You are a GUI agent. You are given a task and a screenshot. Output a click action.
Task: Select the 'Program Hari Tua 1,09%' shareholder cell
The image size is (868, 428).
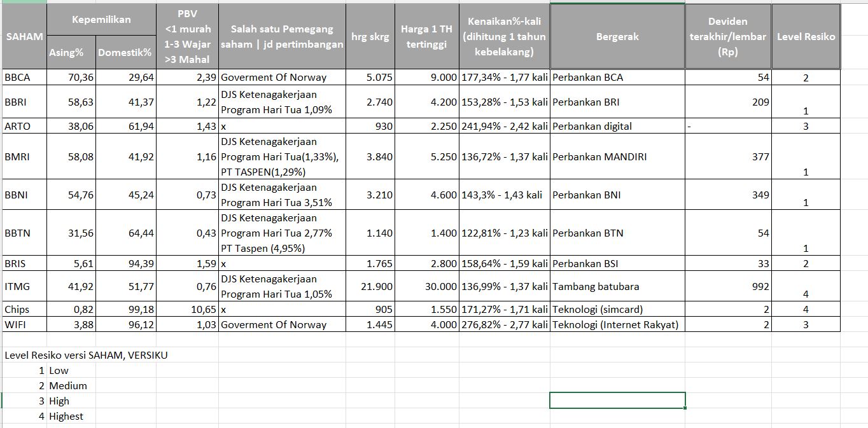pos(283,102)
